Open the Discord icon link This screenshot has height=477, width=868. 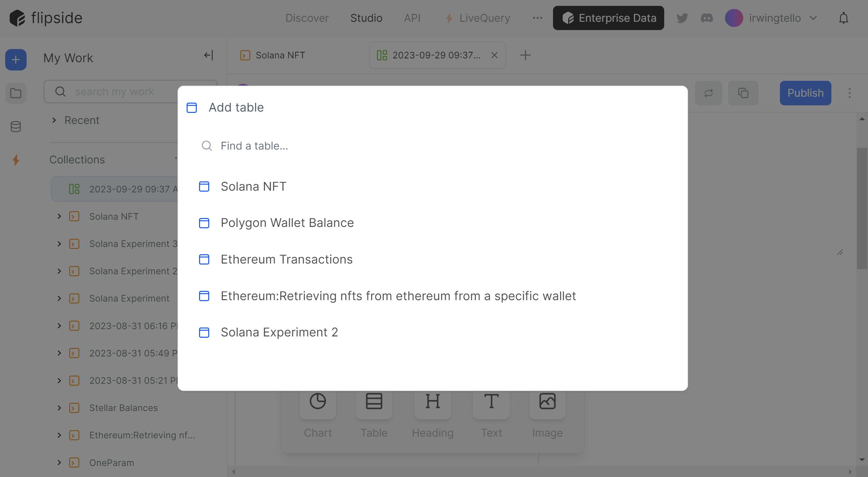(707, 18)
